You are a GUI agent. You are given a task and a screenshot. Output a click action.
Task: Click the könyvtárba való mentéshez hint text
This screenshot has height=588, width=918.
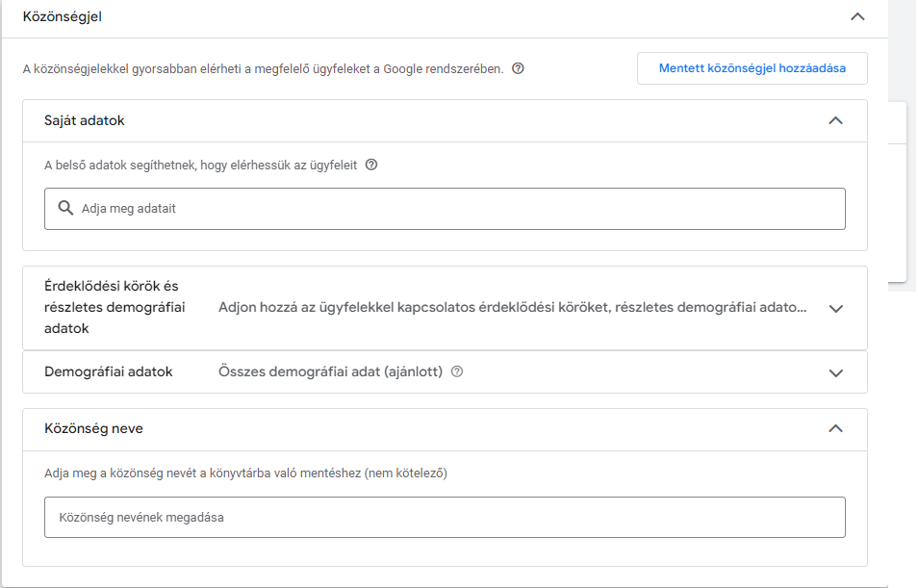(x=245, y=473)
